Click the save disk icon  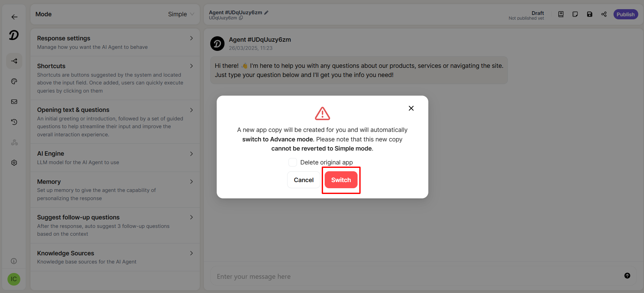589,14
